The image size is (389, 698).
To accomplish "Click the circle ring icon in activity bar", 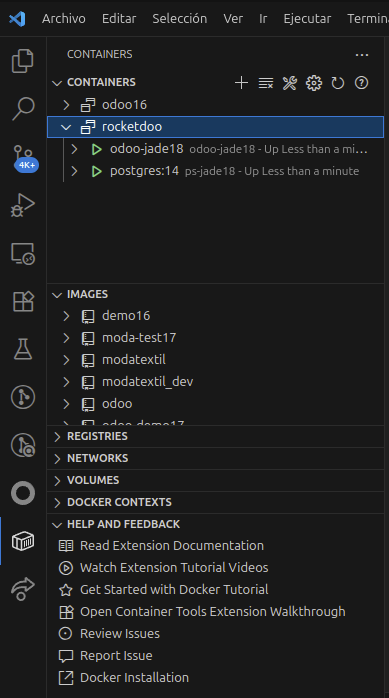I will pyautogui.click(x=23, y=493).
